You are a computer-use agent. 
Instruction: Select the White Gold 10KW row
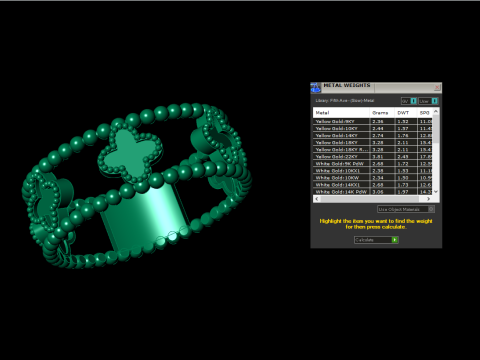pyautogui.click(x=373, y=177)
